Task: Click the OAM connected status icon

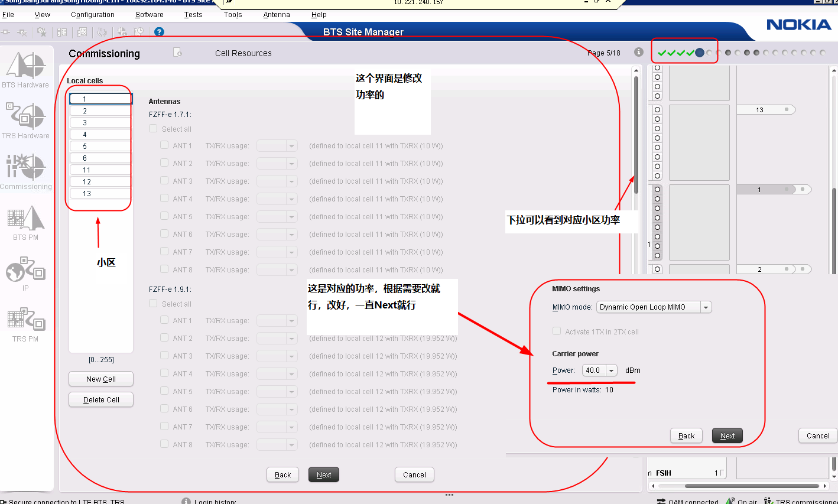Action: [661, 502]
